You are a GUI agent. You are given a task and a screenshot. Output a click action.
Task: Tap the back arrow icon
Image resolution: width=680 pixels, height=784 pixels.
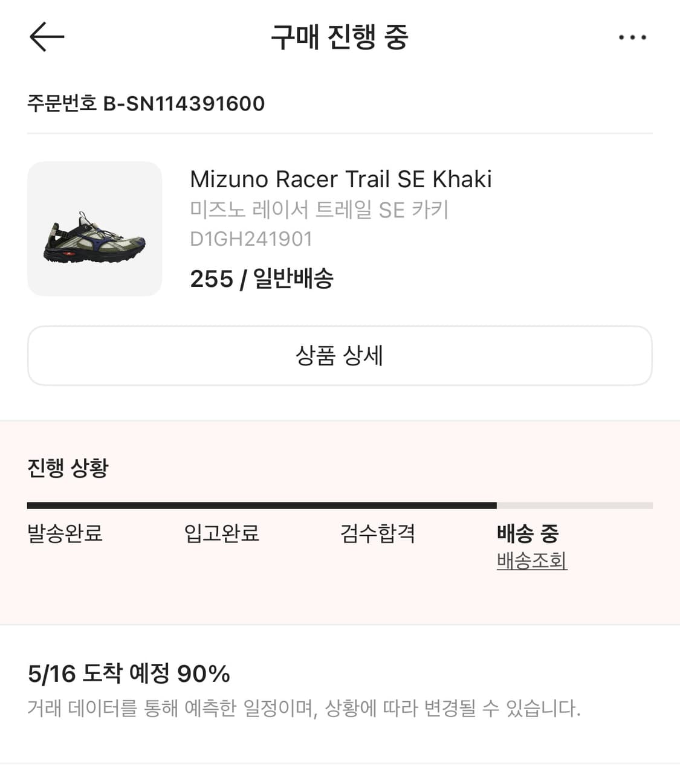click(x=47, y=37)
